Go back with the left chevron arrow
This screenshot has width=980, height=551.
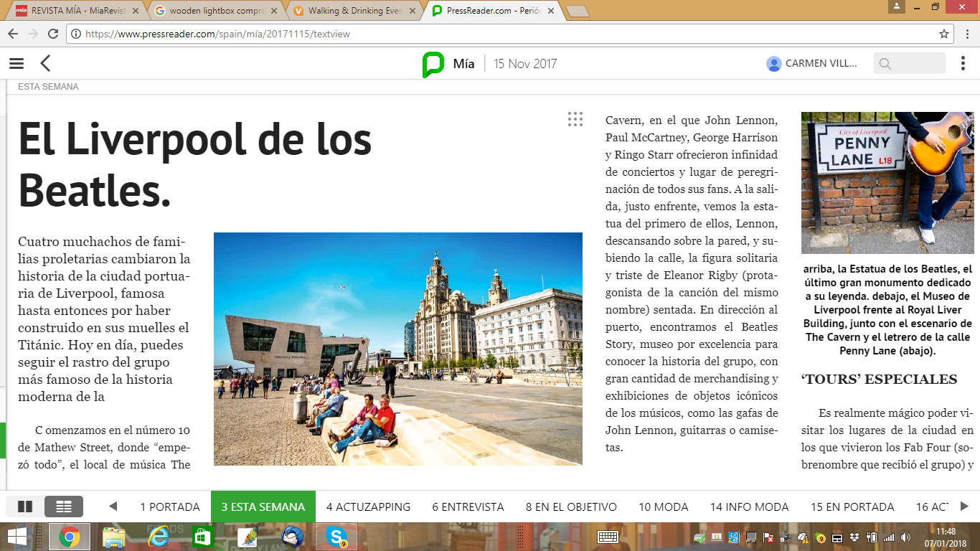click(x=45, y=64)
